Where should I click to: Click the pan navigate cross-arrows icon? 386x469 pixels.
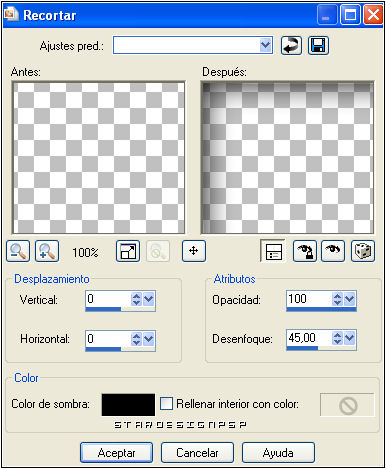[194, 251]
